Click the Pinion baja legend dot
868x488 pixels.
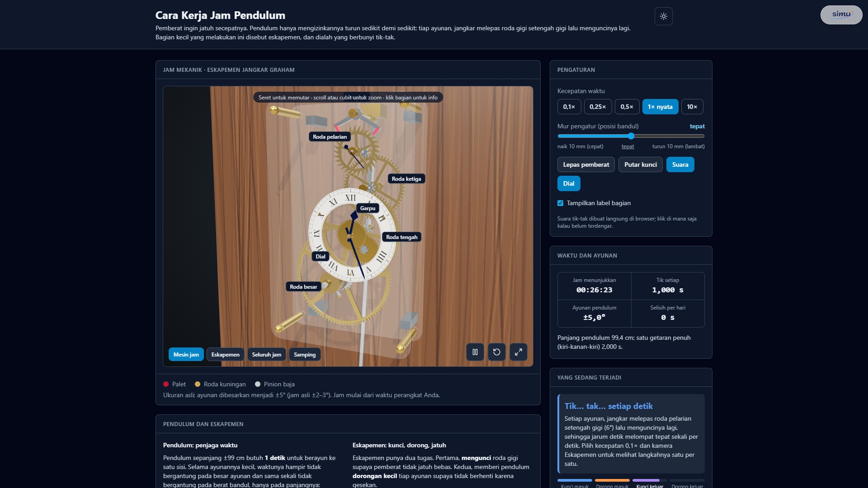tap(258, 384)
